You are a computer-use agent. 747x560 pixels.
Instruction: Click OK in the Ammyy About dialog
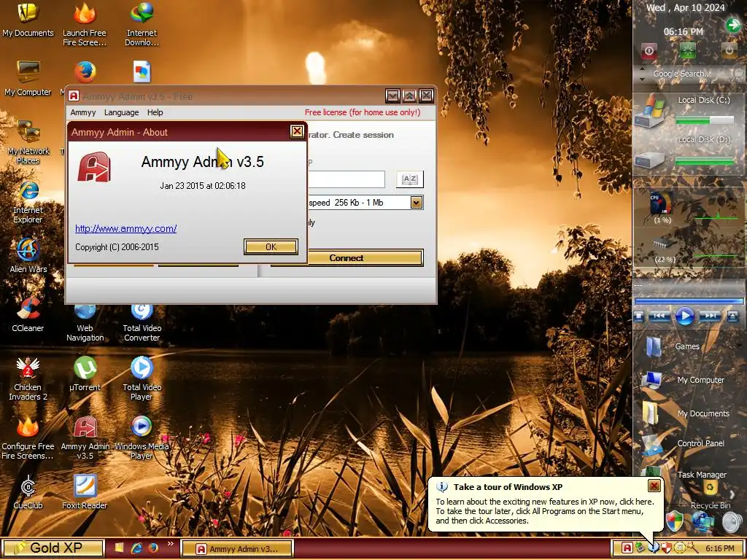tap(271, 246)
